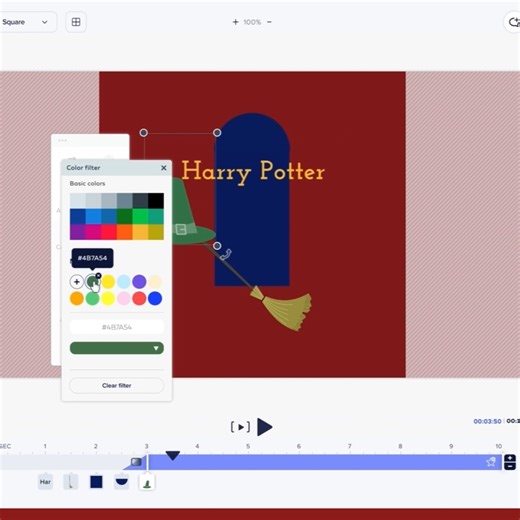Apply the royal blue custom circle swatch
The height and width of the screenshot is (520, 520).
click(155, 298)
